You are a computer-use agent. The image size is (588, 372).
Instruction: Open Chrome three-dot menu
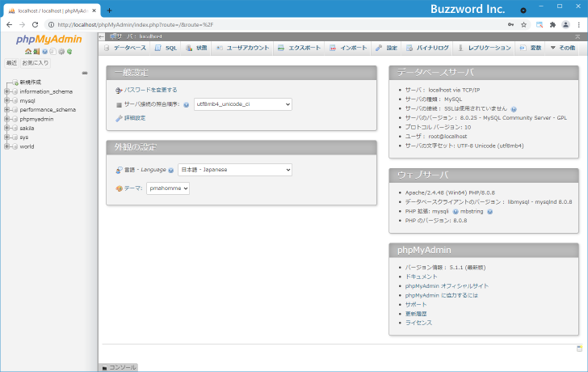(x=579, y=25)
